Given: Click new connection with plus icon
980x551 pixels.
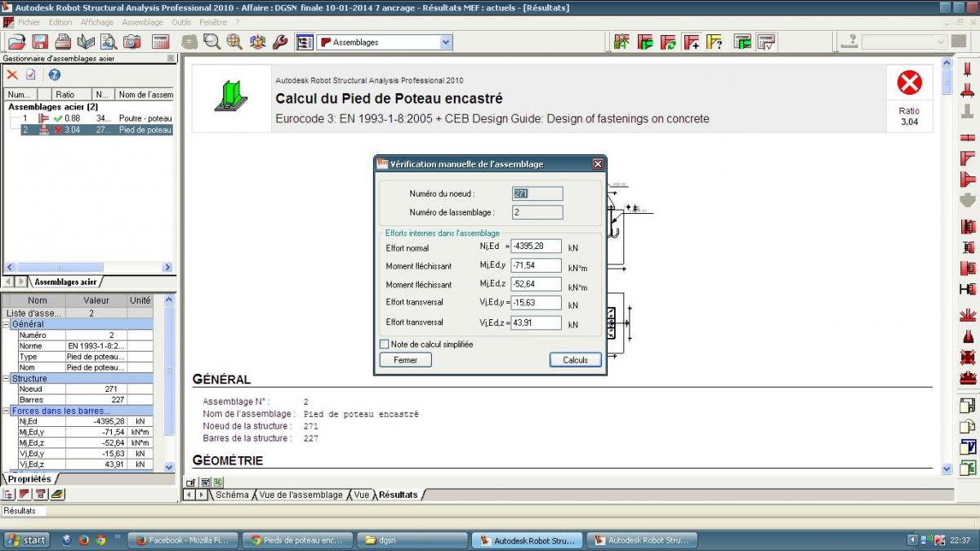Looking at the screenshot, I should pyautogui.click(x=692, y=42).
